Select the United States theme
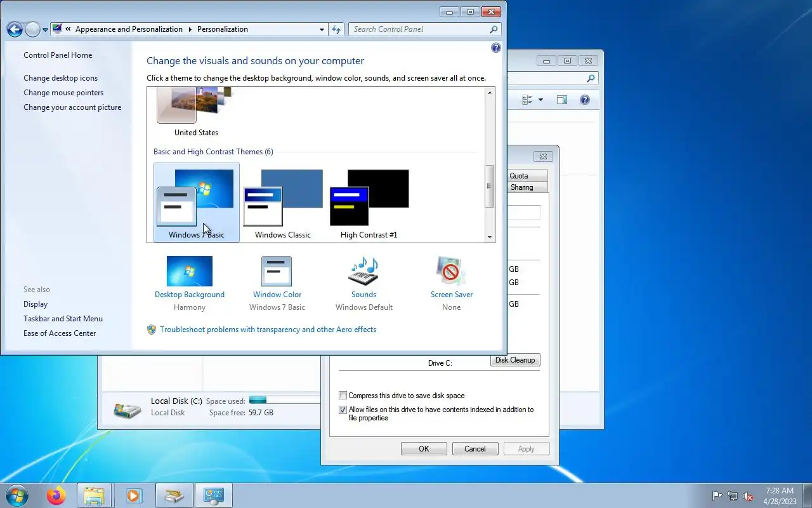812x508 pixels. 196,113
